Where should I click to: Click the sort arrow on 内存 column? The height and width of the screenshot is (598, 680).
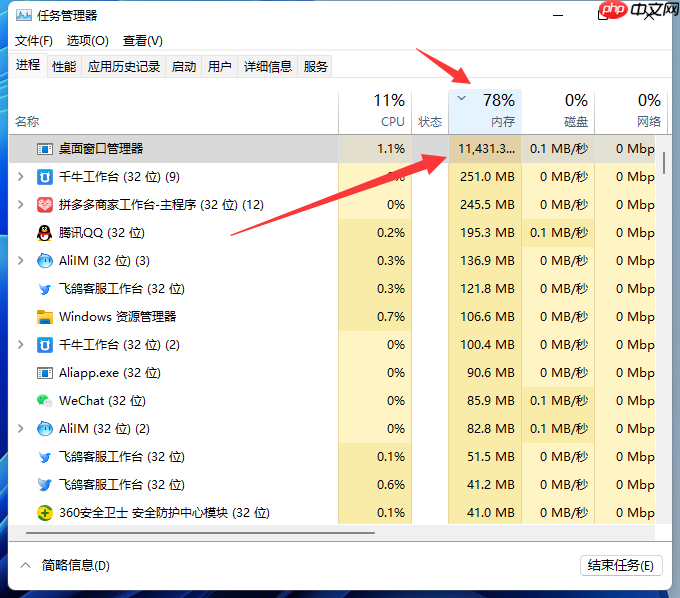click(x=462, y=98)
